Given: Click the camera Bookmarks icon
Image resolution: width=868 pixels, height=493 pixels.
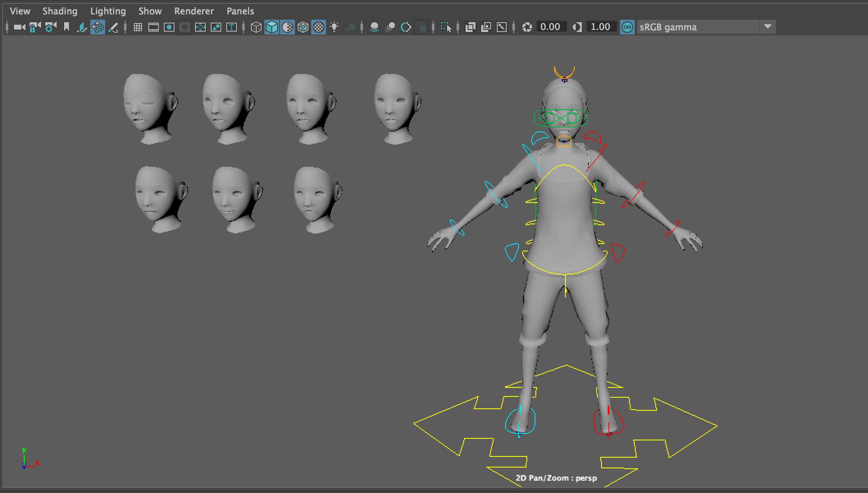Looking at the screenshot, I should click(x=67, y=27).
